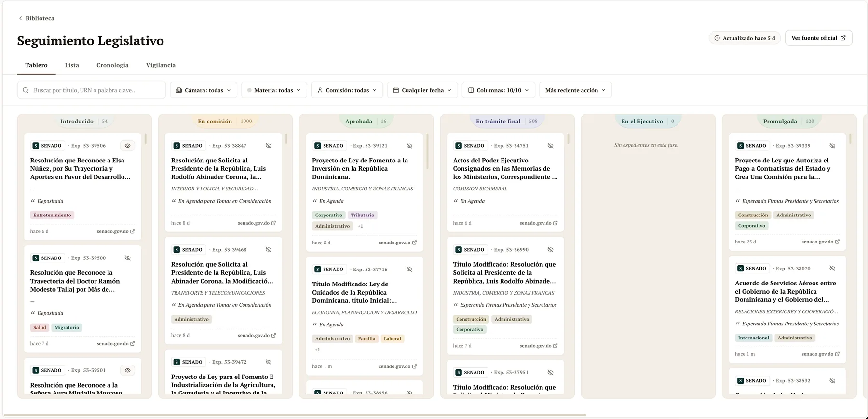The image size is (868, 419).
Task: Toggle watch eye on Exp. 53-37951
Action: [x=550, y=373]
